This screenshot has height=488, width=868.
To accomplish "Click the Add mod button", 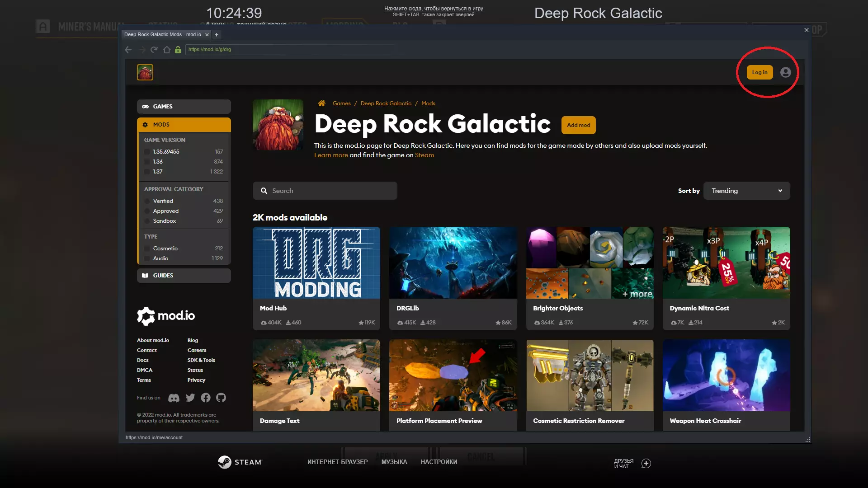I will (x=578, y=125).
